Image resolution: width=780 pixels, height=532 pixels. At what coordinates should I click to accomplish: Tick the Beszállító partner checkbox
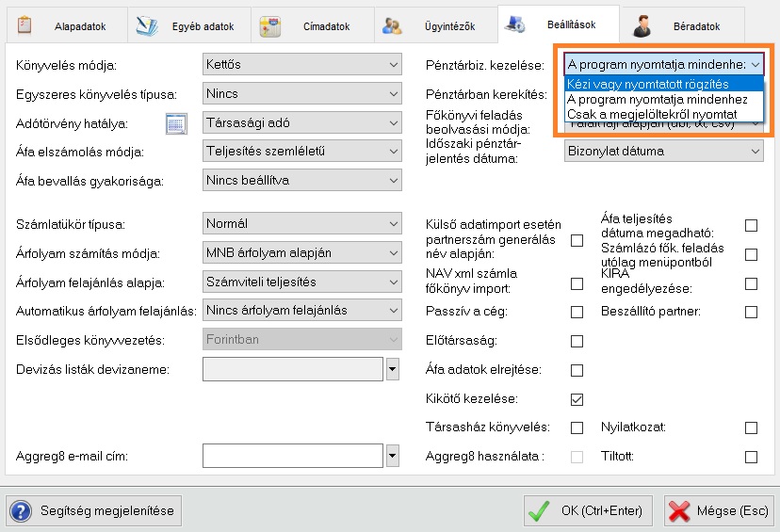(751, 312)
